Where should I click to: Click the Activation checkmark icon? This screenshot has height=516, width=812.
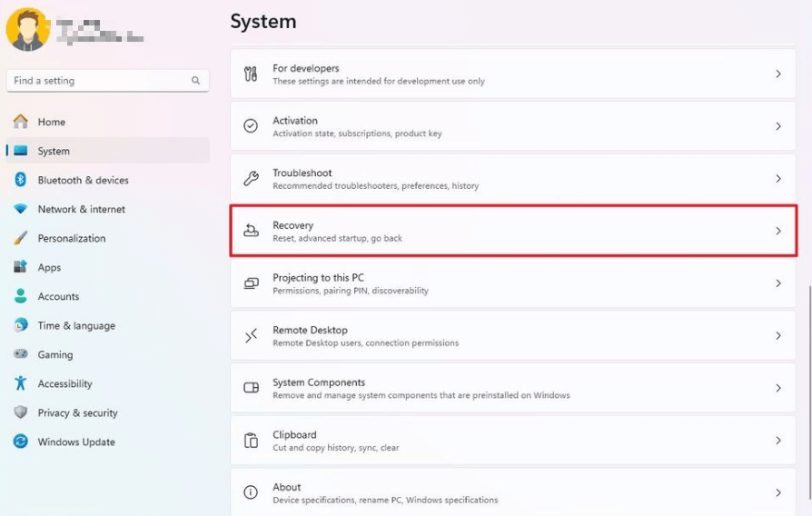click(251, 126)
